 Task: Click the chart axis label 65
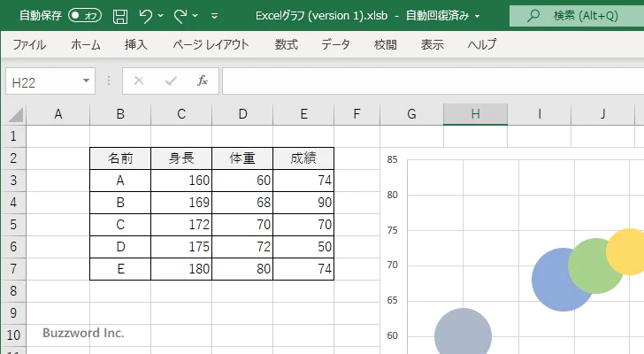[392, 300]
